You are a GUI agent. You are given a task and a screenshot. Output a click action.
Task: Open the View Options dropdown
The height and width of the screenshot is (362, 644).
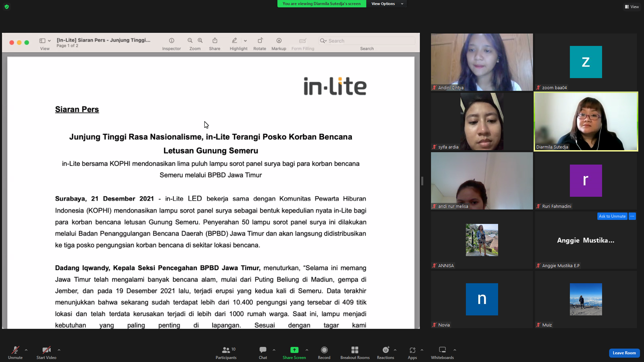(387, 4)
